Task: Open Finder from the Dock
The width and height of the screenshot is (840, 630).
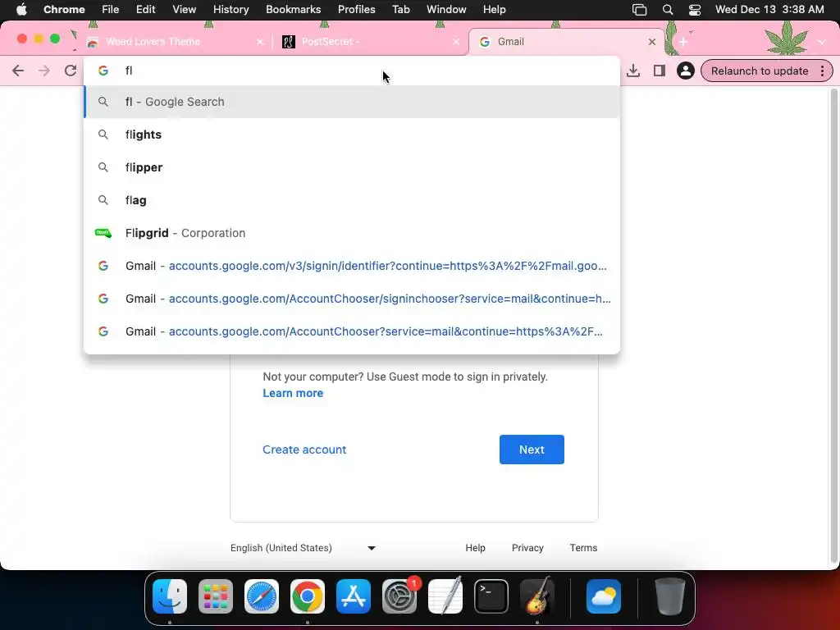Action: click(170, 596)
